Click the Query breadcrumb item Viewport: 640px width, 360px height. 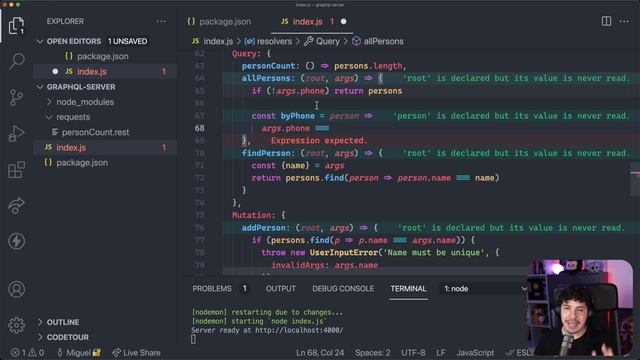[327, 41]
